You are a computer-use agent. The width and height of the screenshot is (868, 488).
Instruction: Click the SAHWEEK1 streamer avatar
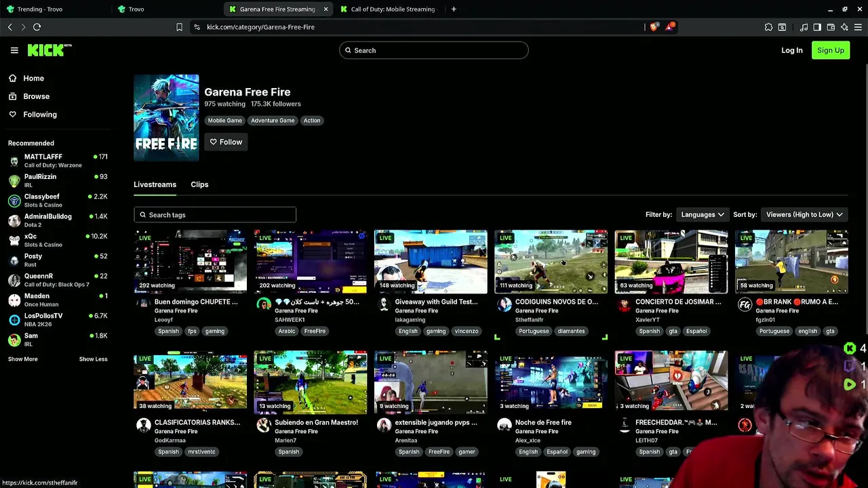click(x=264, y=304)
